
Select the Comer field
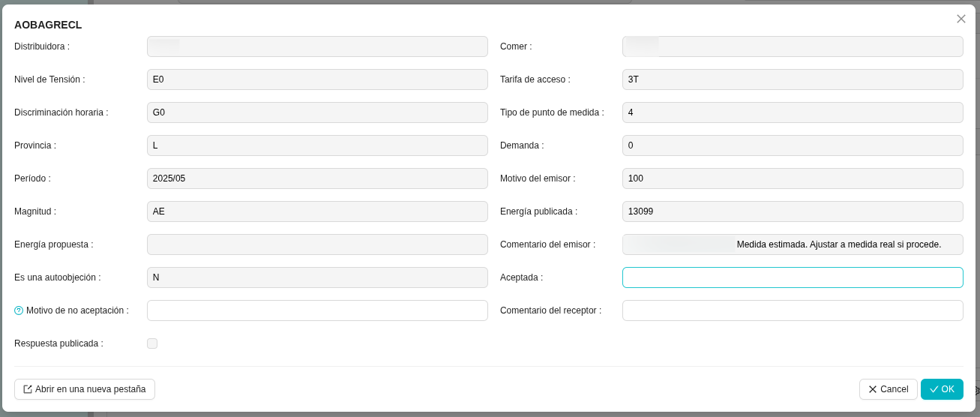pos(792,46)
